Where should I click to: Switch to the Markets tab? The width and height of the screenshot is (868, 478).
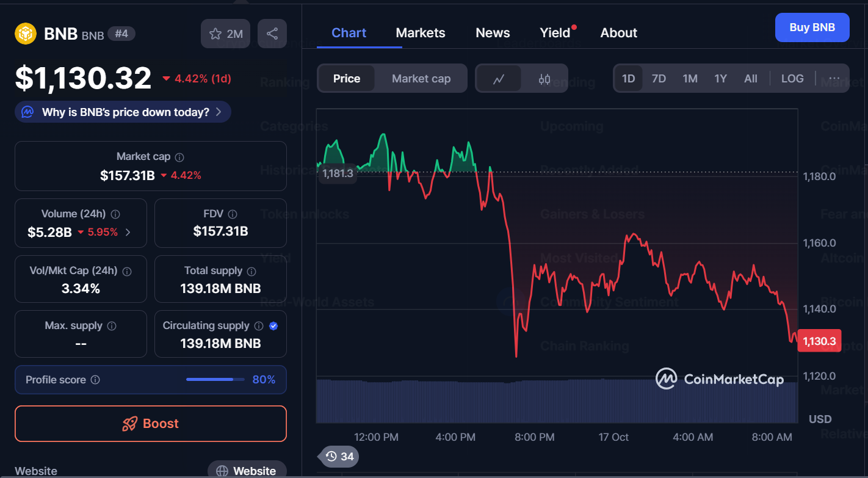tap(421, 33)
